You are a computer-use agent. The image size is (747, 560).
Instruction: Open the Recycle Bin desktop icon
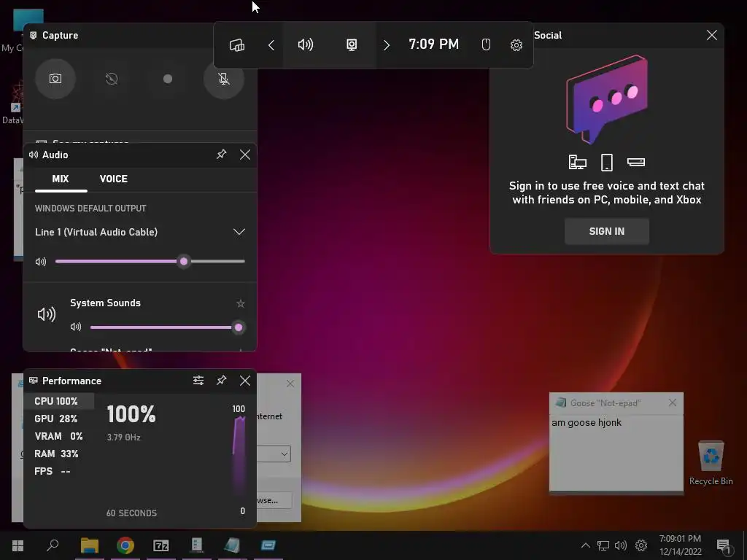pyautogui.click(x=711, y=463)
